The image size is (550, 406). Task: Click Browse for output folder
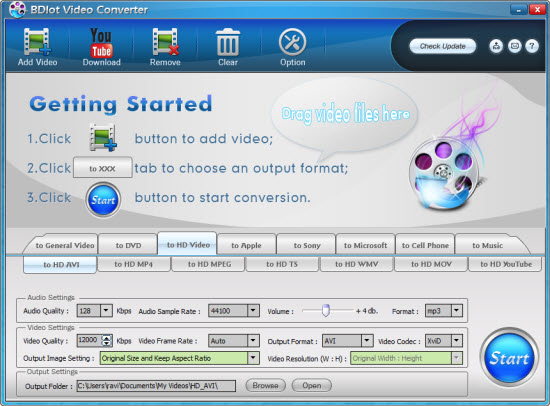[x=266, y=385]
